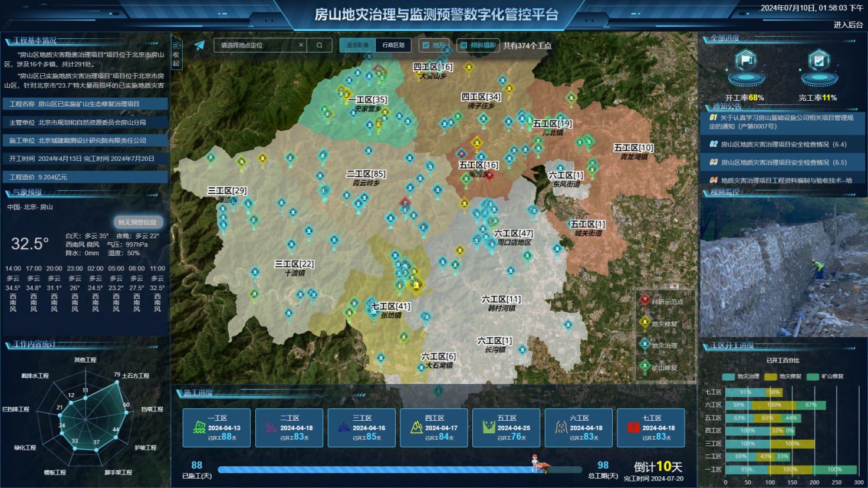868x488 pixels.
Task: Click the yellow 地灾修复 legend icon
Action: tap(645, 323)
